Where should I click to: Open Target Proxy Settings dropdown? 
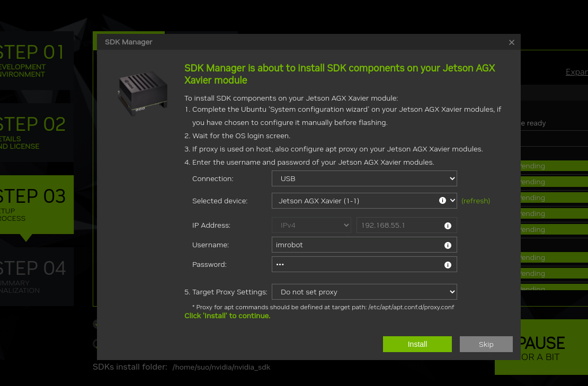point(364,292)
